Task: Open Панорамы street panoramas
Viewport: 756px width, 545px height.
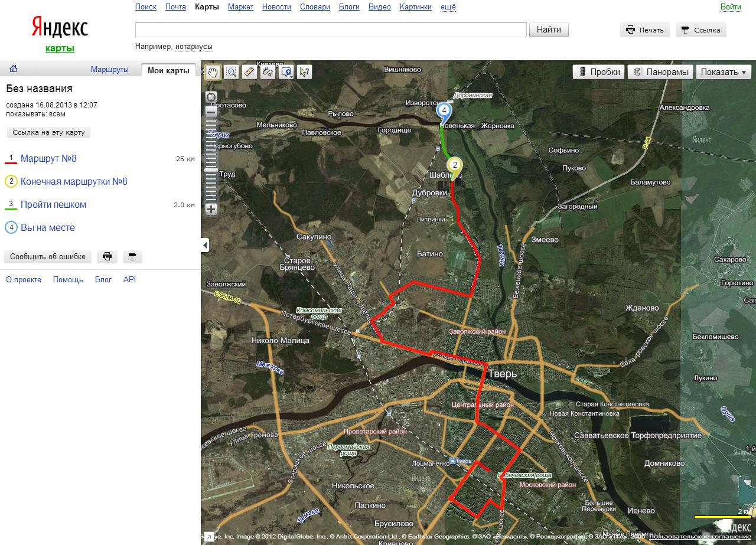Action: coord(660,72)
